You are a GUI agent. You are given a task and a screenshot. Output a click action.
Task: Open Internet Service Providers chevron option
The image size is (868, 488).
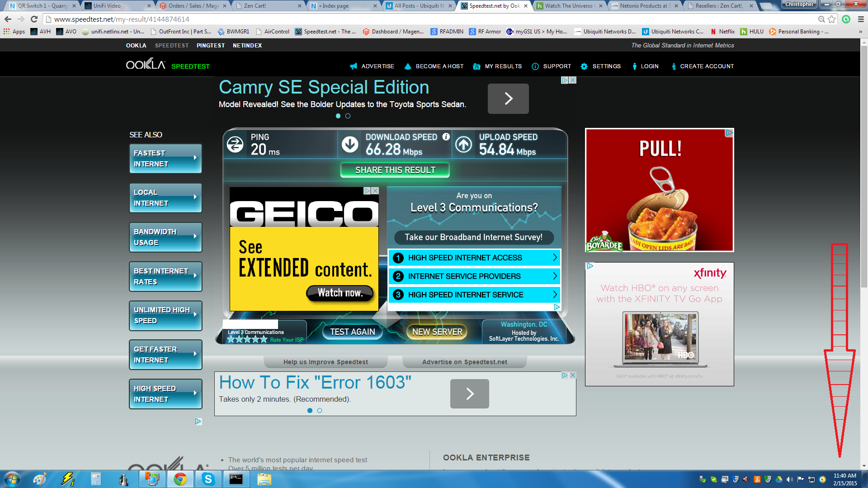tap(474, 276)
